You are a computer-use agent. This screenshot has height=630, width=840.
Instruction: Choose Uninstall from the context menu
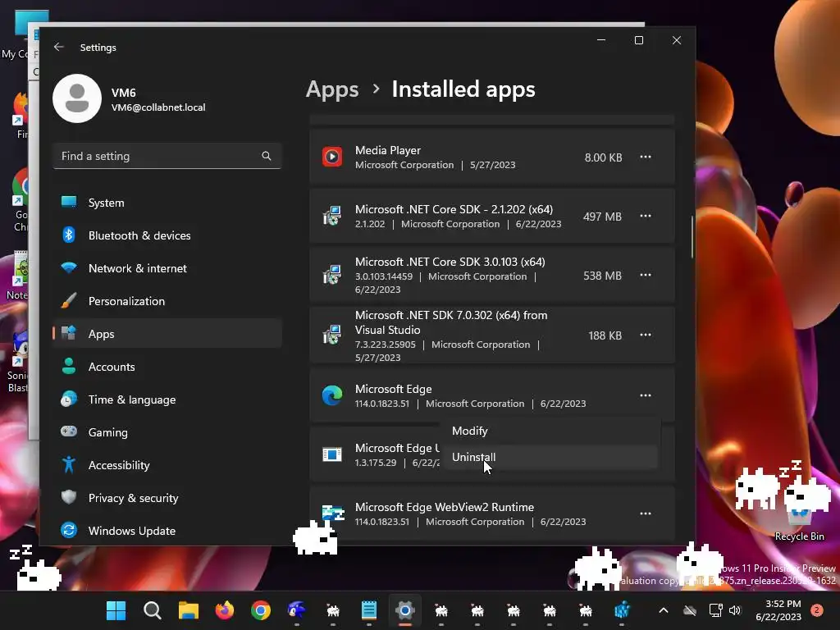point(550,457)
